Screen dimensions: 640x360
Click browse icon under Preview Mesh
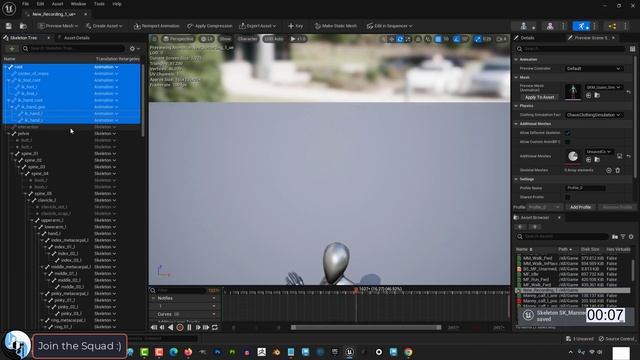(597, 95)
